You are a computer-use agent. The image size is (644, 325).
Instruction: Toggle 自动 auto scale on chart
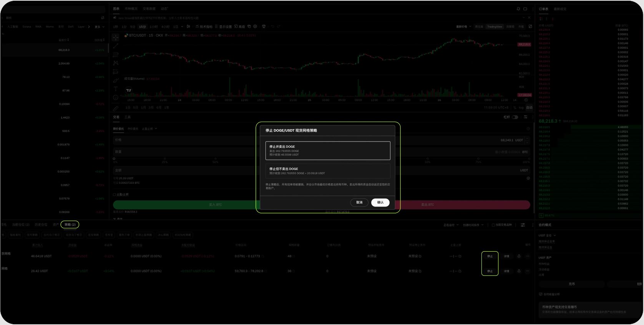pyautogui.click(x=529, y=108)
